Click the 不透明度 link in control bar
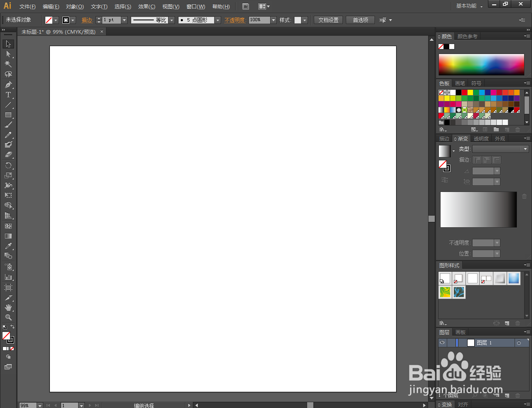 point(235,20)
